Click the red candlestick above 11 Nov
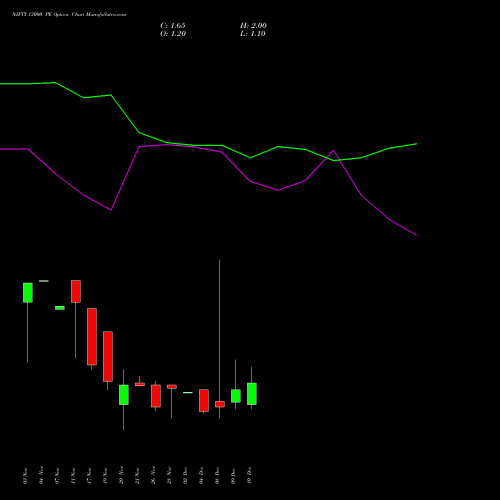This screenshot has height=500, width=500. pyautogui.click(x=76, y=291)
